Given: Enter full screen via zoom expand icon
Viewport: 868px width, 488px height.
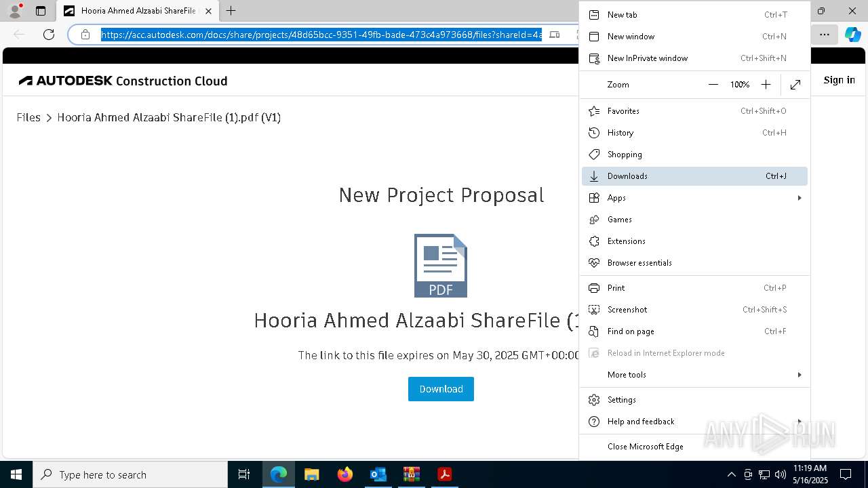Looking at the screenshot, I should [x=795, y=85].
